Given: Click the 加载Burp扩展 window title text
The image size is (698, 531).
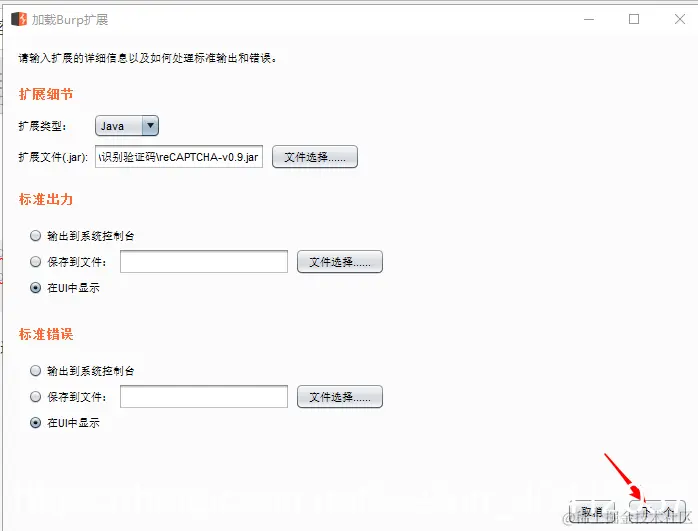Looking at the screenshot, I should pos(70,20).
